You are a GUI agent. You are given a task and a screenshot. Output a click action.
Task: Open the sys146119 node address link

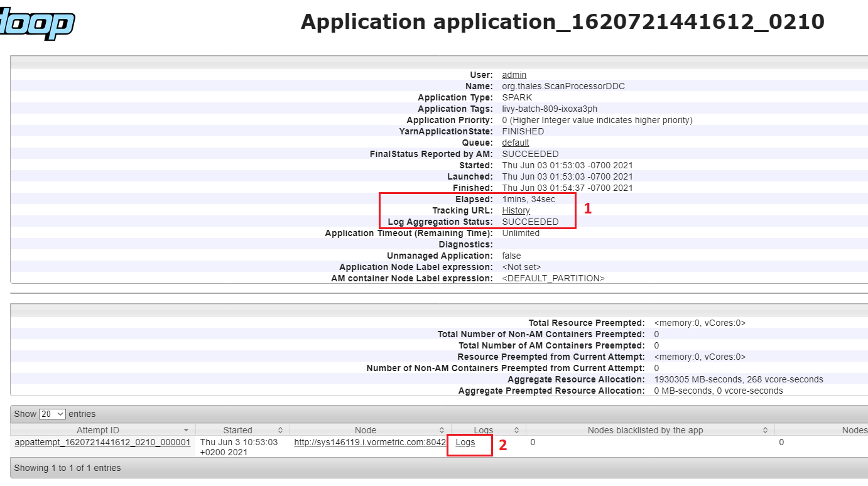[x=370, y=442]
